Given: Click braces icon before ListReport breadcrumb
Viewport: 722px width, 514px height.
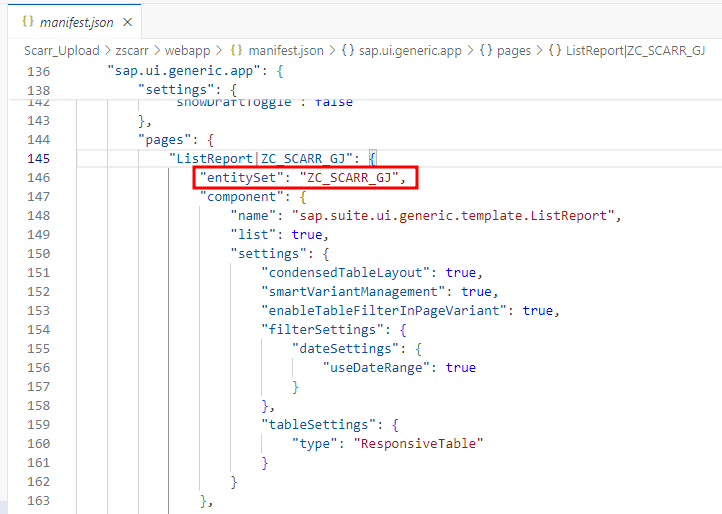Looking at the screenshot, I should (x=555, y=50).
